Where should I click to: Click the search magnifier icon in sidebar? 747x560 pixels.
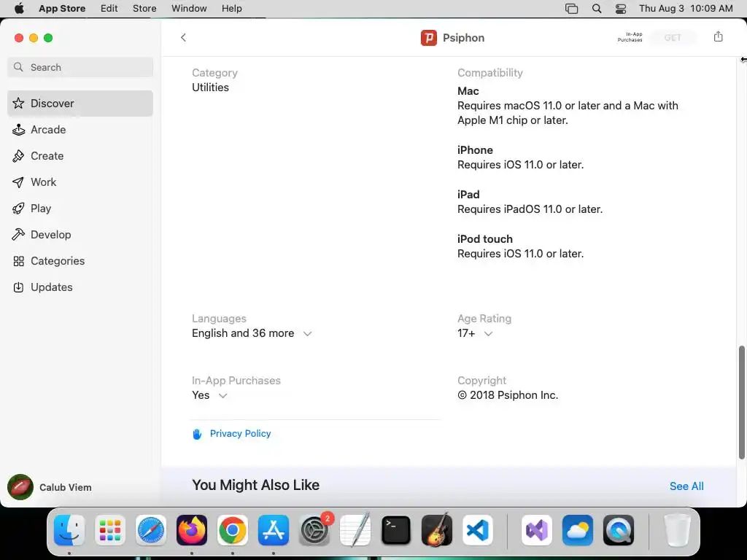pyautogui.click(x=18, y=67)
